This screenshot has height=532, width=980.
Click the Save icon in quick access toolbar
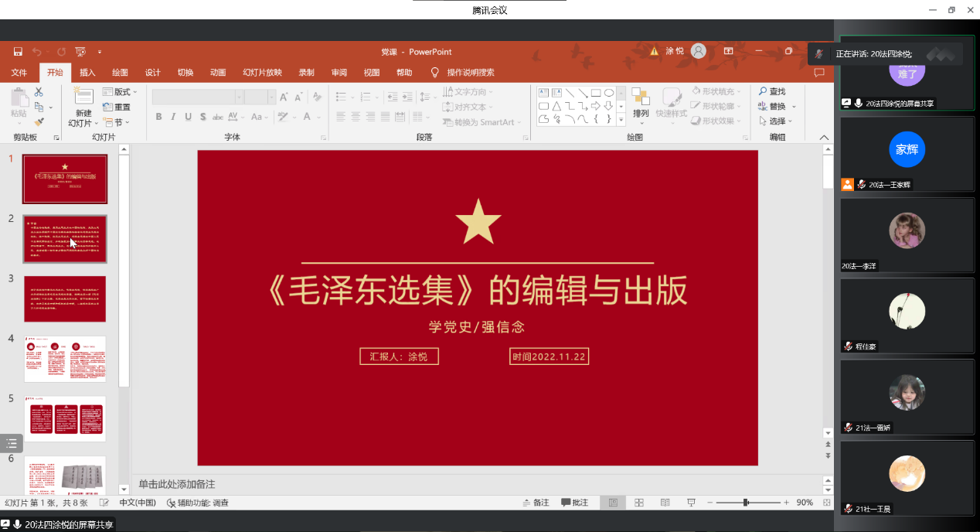tap(18, 52)
